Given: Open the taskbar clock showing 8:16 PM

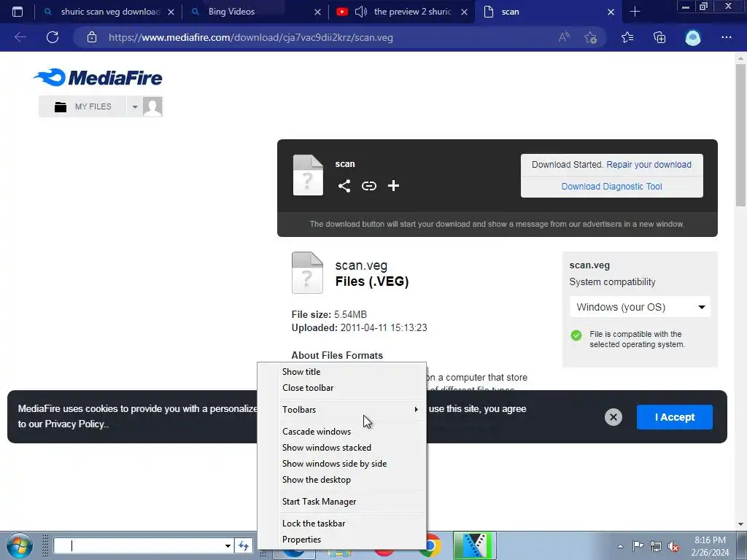Looking at the screenshot, I should point(710,546).
